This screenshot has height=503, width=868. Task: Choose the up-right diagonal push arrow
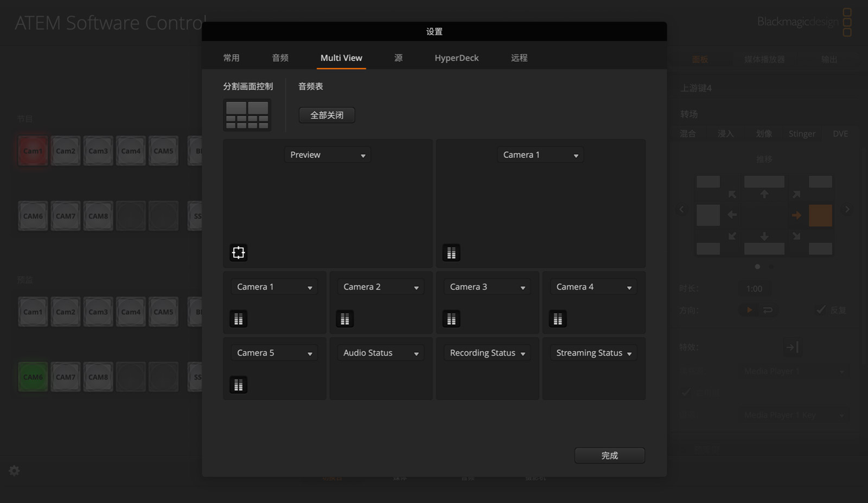796,194
